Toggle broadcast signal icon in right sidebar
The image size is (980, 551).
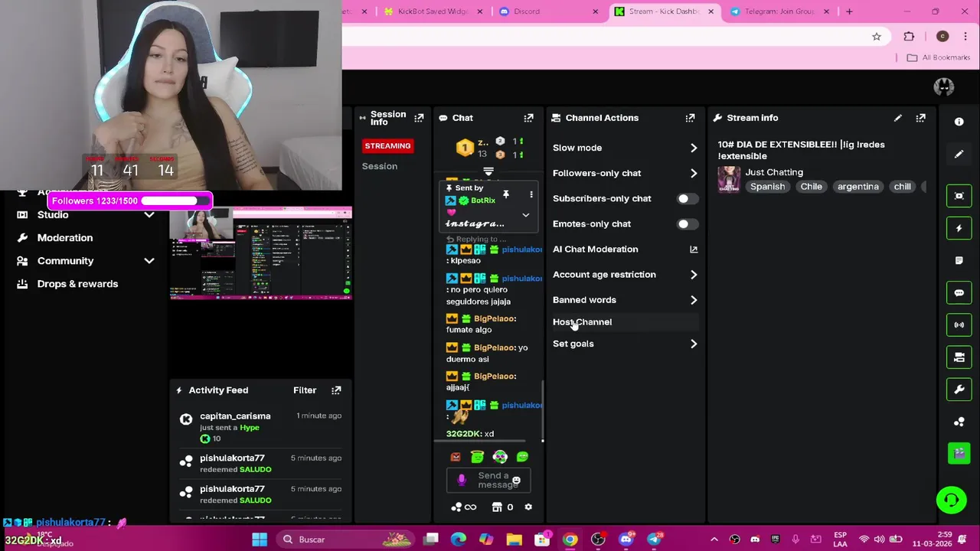click(x=959, y=324)
